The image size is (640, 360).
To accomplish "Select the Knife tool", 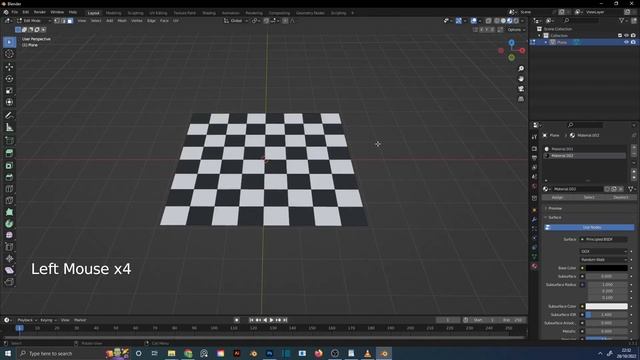I will click(9, 200).
